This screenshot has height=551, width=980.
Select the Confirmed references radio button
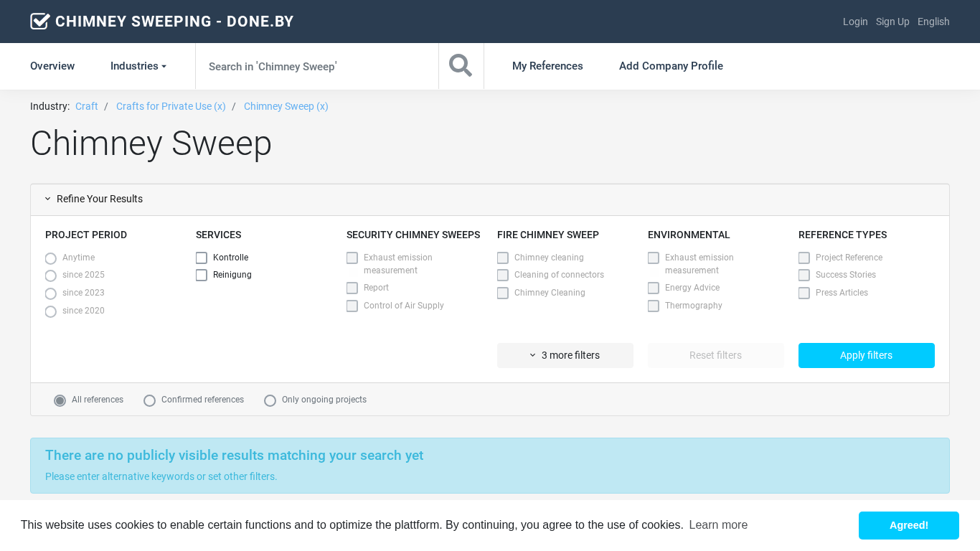pyautogui.click(x=150, y=400)
